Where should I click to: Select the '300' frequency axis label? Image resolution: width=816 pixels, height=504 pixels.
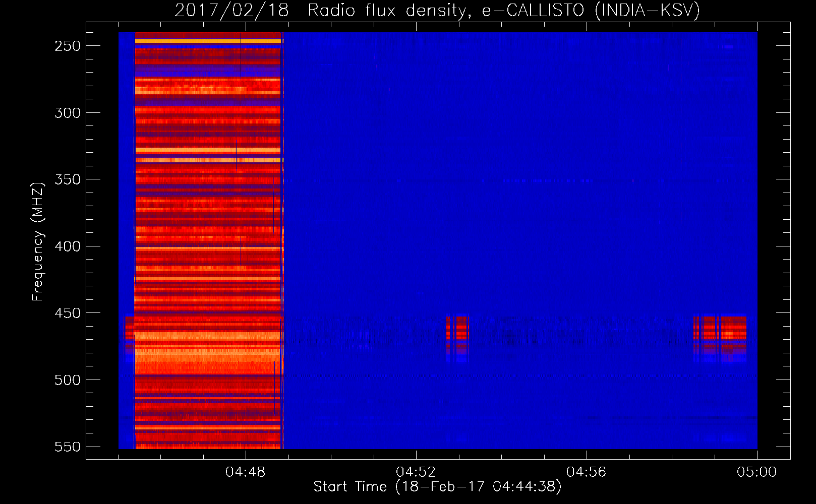(x=68, y=113)
